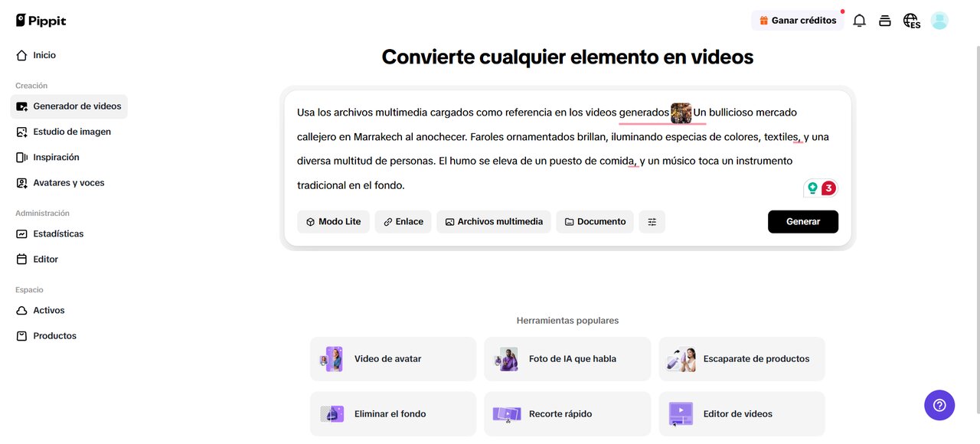Open the language selector globe icon
The height and width of the screenshot is (444, 980).
(x=910, y=21)
